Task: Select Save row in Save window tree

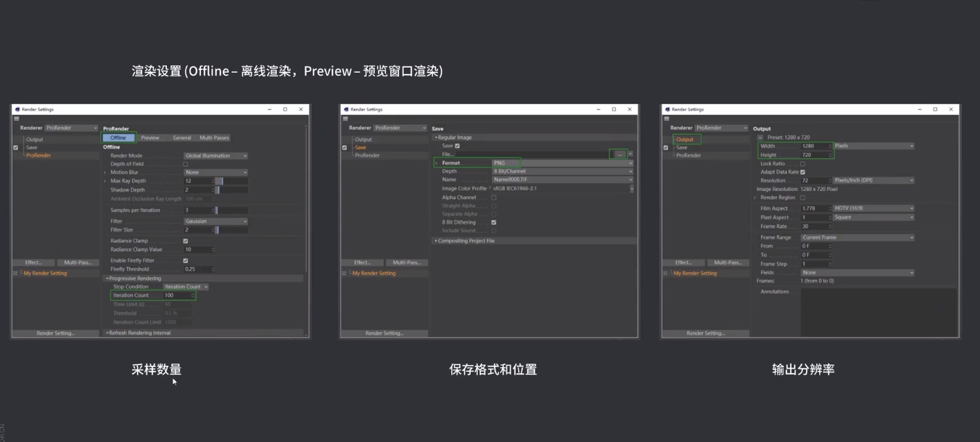Action: pyautogui.click(x=361, y=147)
